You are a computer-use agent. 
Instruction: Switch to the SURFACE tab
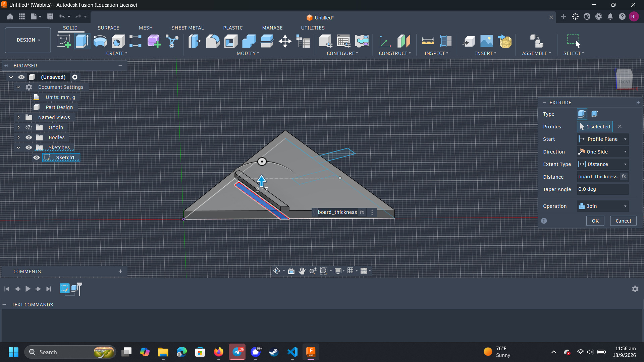point(108,28)
